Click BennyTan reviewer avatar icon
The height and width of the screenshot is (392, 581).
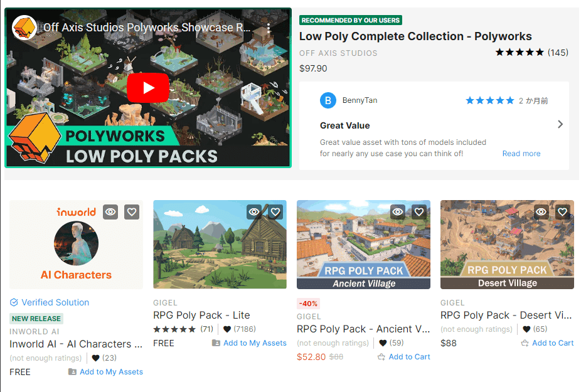(x=328, y=100)
